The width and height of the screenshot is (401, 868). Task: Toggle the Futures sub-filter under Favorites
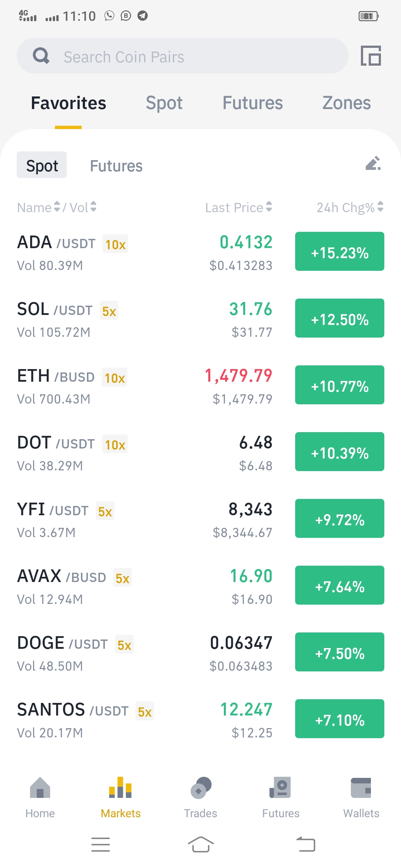(x=116, y=166)
